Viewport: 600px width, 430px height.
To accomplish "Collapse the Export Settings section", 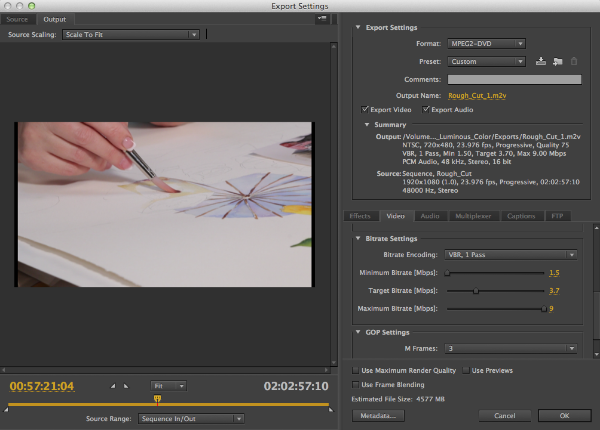I will pyautogui.click(x=358, y=27).
